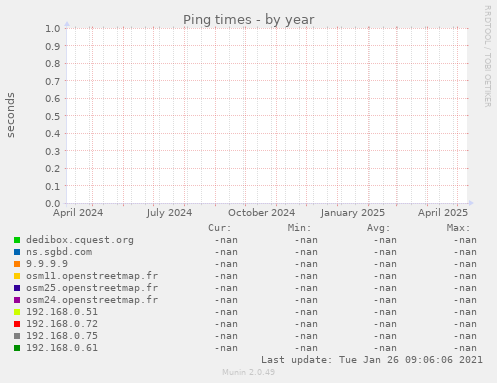Click the Max value for ns.sgbd.com
497x383 pixels.
click(x=465, y=252)
